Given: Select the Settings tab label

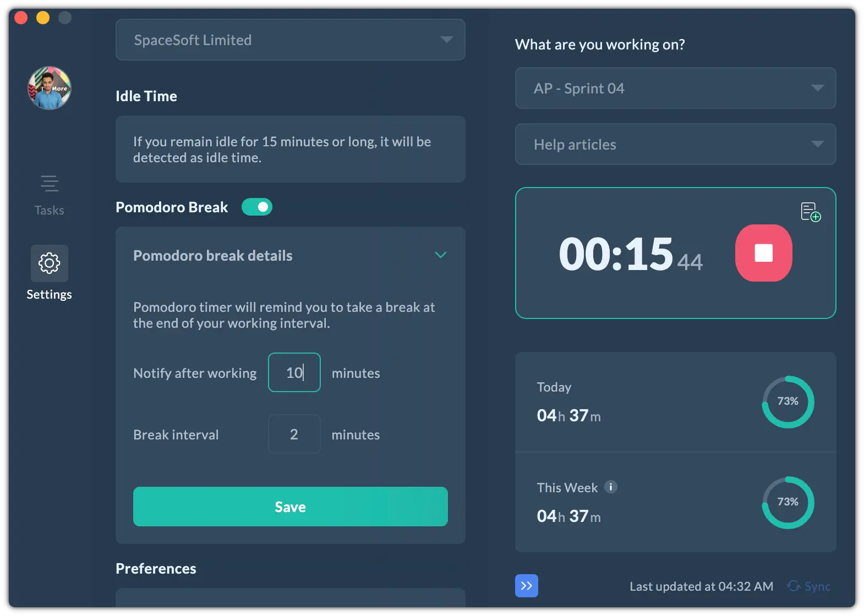Looking at the screenshot, I should click(50, 294).
